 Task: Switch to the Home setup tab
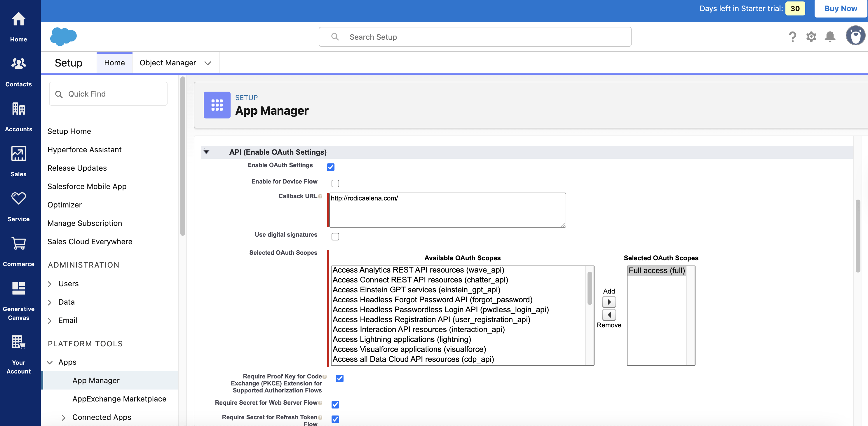(114, 63)
